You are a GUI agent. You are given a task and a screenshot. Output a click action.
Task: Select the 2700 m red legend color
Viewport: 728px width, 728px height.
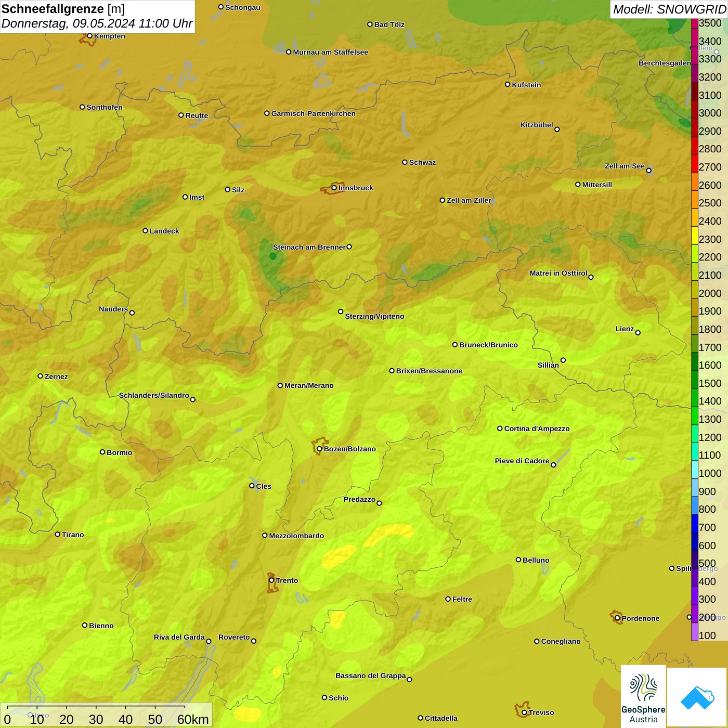[695, 163]
